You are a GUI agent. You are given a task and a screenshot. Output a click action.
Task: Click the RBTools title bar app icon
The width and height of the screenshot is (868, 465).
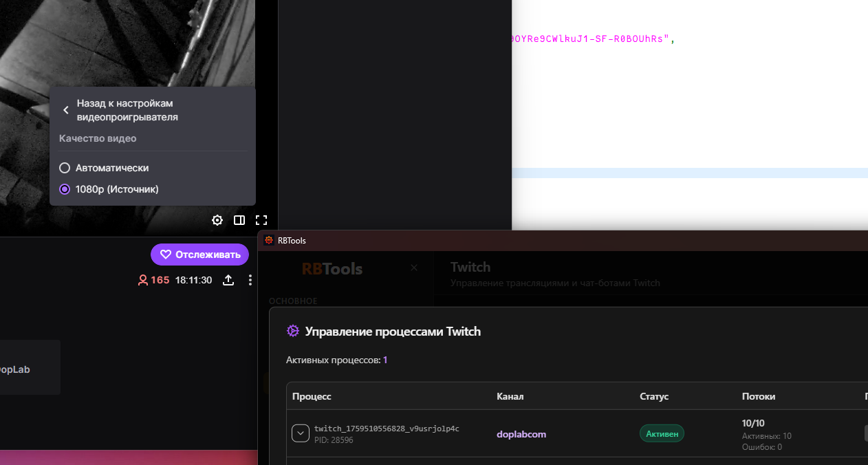click(269, 240)
